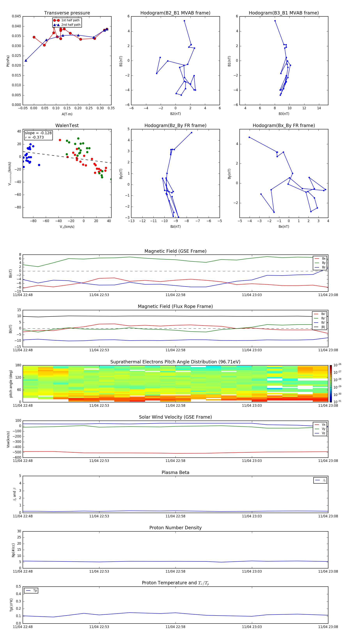351x644 pixels.
Task: Click the topmost point of the B2_B1 hodogram
Action: click(x=184, y=21)
